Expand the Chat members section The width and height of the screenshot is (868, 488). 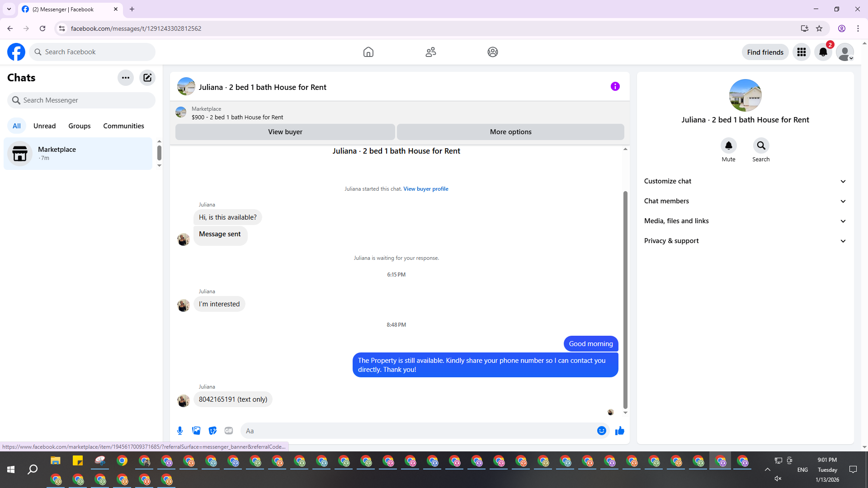click(745, 201)
